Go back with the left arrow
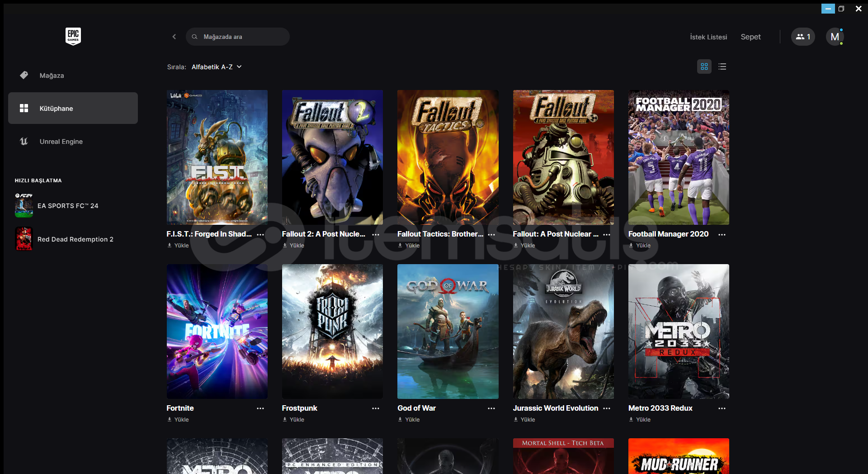Image resolution: width=868 pixels, height=474 pixels. [x=174, y=37]
